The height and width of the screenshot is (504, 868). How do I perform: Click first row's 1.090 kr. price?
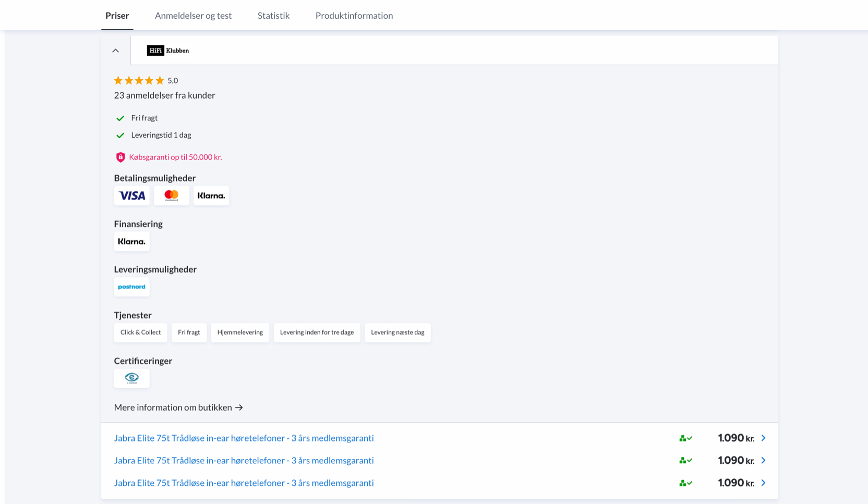[736, 438]
